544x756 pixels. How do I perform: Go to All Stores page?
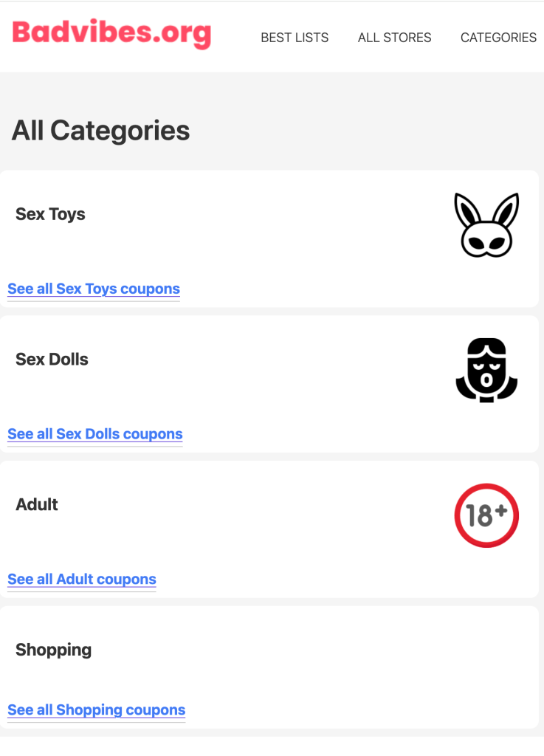(x=394, y=38)
